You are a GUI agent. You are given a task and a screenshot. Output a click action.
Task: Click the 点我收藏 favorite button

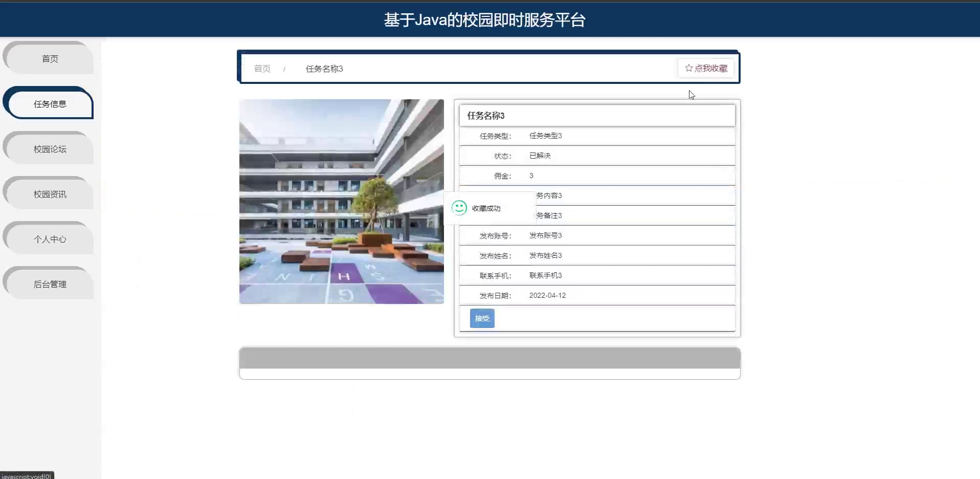pyautogui.click(x=706, y=68)
